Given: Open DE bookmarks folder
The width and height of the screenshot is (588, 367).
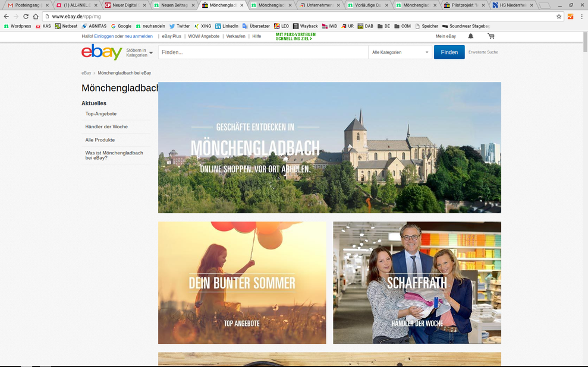Looking at the screenshot, I should point(383,26).
